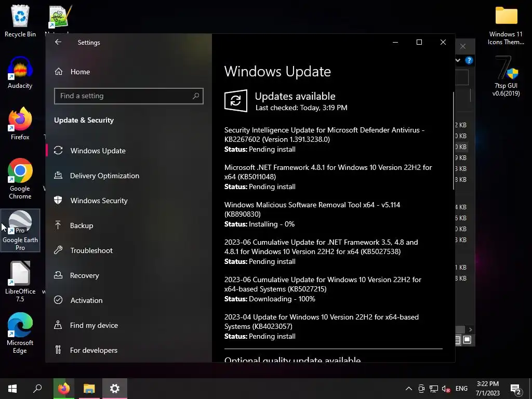Open the Windows Start menu
Screen dimensions: 532x399
12,389
